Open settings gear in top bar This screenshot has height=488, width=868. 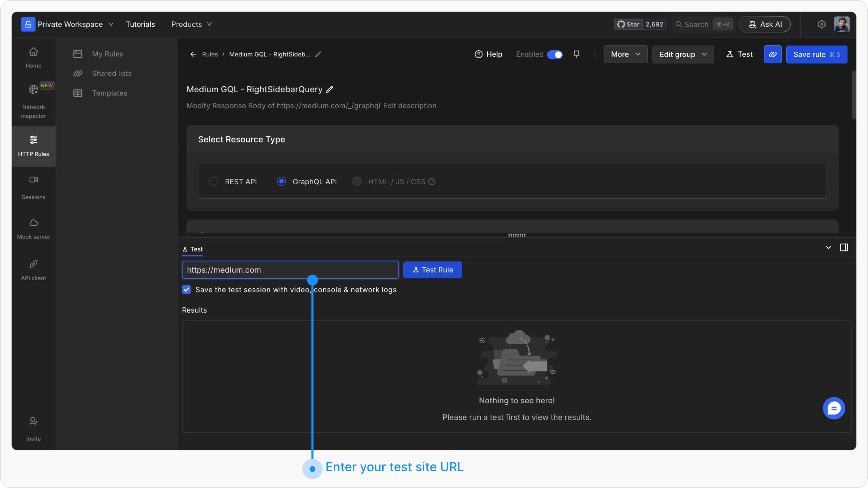pyautogui.click(x=821, y=24)
